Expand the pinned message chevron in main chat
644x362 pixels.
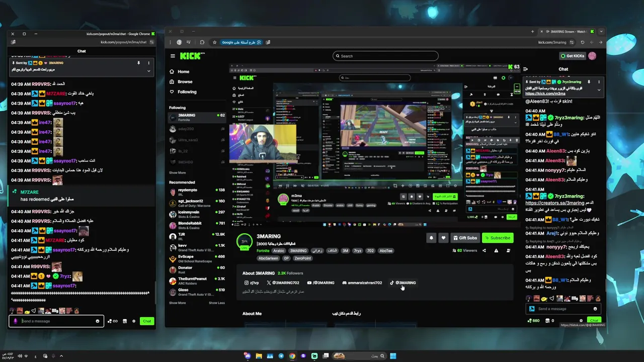(x=599, y=89)
